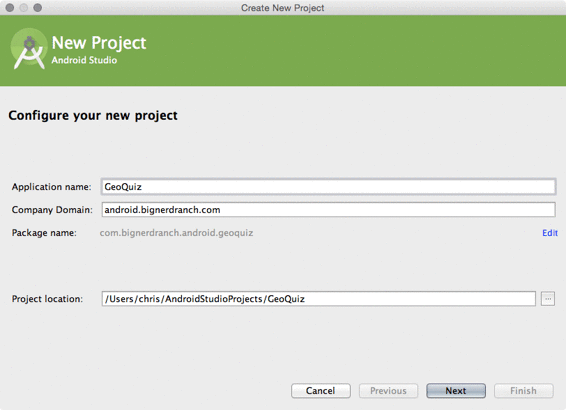Screen dimensions: 566x410
Task: Click the "Application name:" label
Action: [52, 187]
